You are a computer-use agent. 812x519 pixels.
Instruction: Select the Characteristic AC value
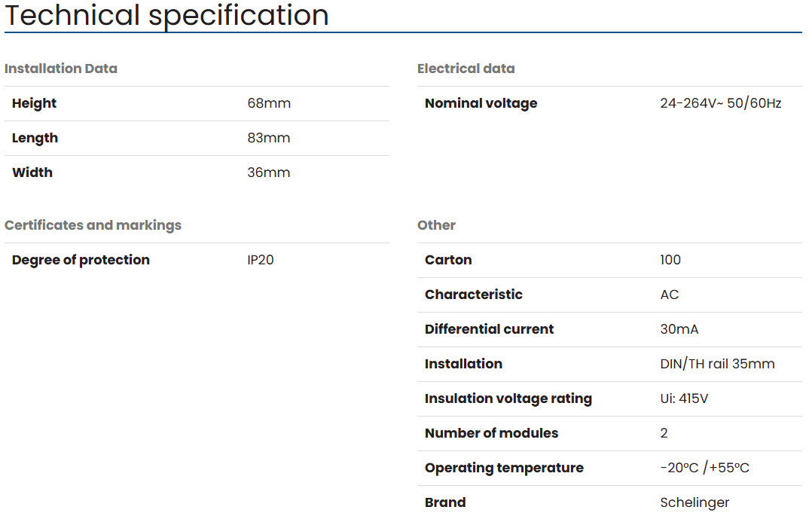coord(669,295)
